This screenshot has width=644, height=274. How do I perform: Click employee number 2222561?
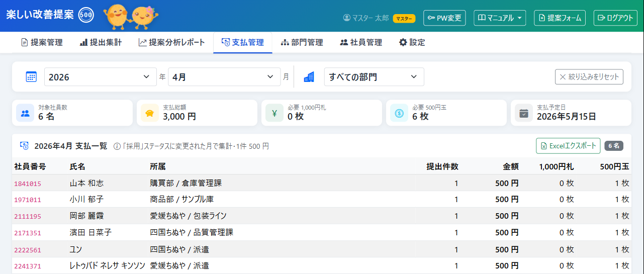pos(28,249)
